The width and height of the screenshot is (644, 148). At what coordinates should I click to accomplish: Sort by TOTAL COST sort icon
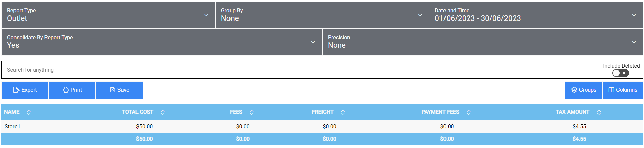click(x=163, y=112)
